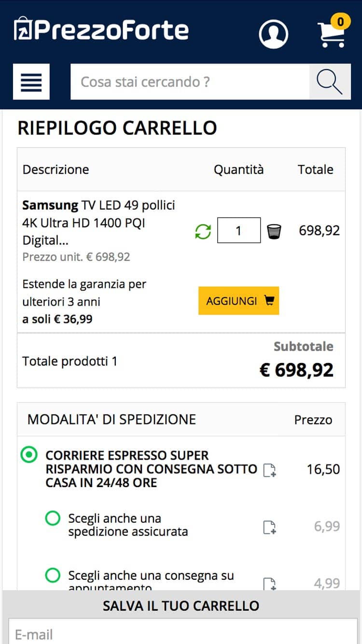Open the shopping cart icon in header
Screen dimensions: 362x644
(332, 35)
